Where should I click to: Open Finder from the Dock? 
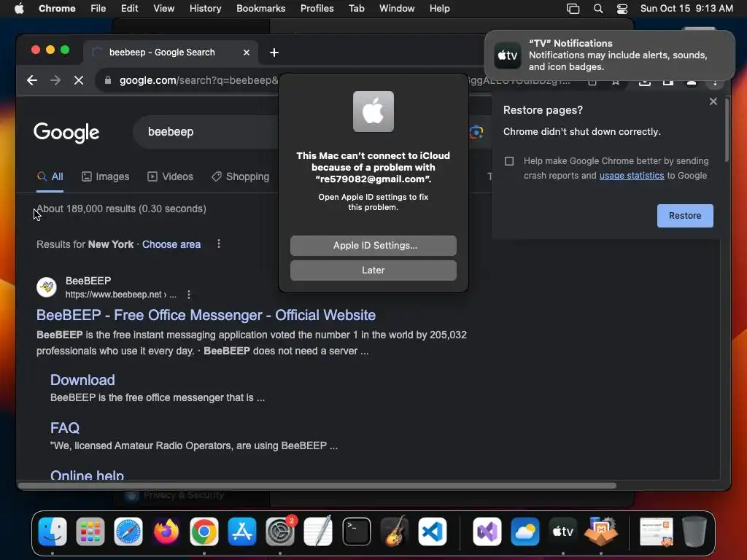click(53, 532)
